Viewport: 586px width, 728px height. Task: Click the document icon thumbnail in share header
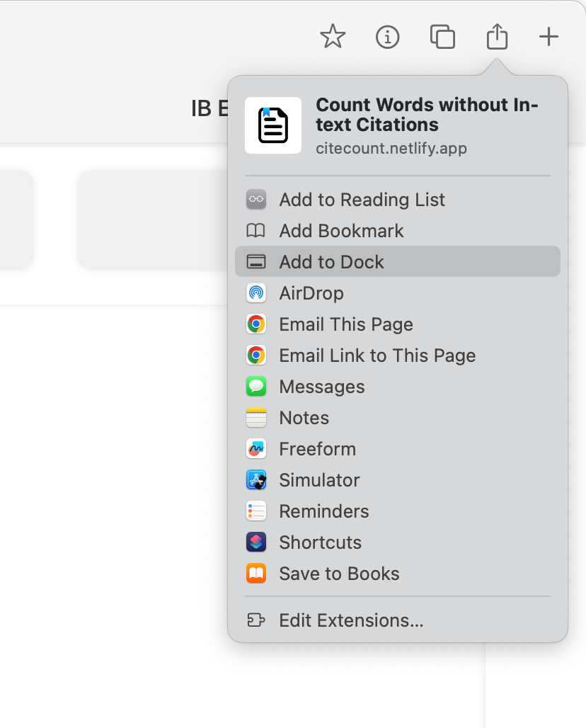(x=272, y=125)
